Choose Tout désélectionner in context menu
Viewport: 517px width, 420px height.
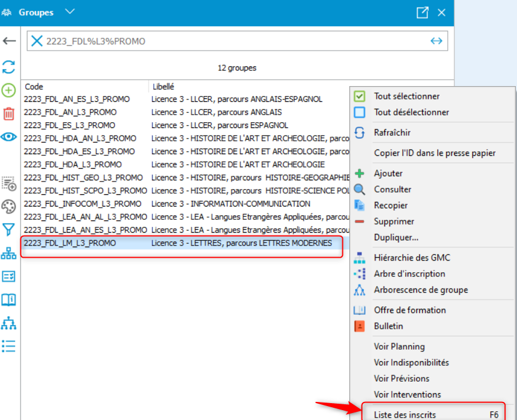click(x=411, y=112)
